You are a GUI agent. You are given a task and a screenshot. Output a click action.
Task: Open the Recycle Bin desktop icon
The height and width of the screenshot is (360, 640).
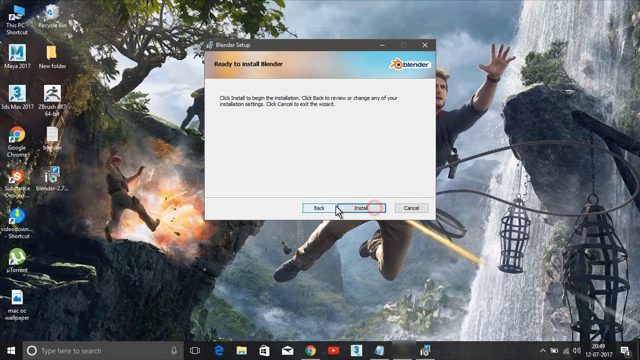(52, 17)
